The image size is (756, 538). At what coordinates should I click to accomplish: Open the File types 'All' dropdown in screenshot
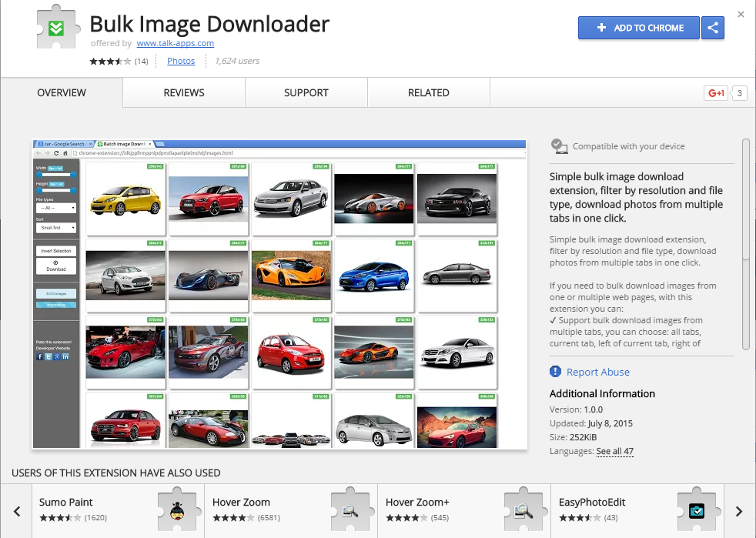click(56, 208)
